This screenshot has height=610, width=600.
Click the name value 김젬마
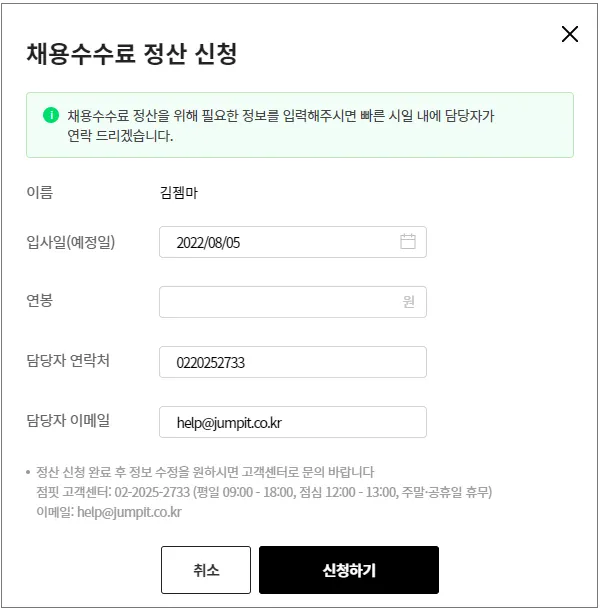[x=178, y=192]
